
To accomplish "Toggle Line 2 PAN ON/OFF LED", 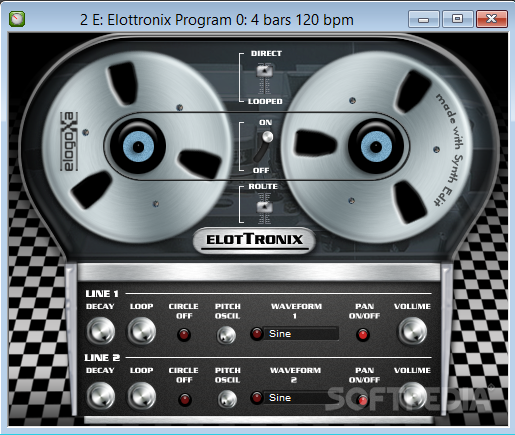I will (x=363, y=400).
